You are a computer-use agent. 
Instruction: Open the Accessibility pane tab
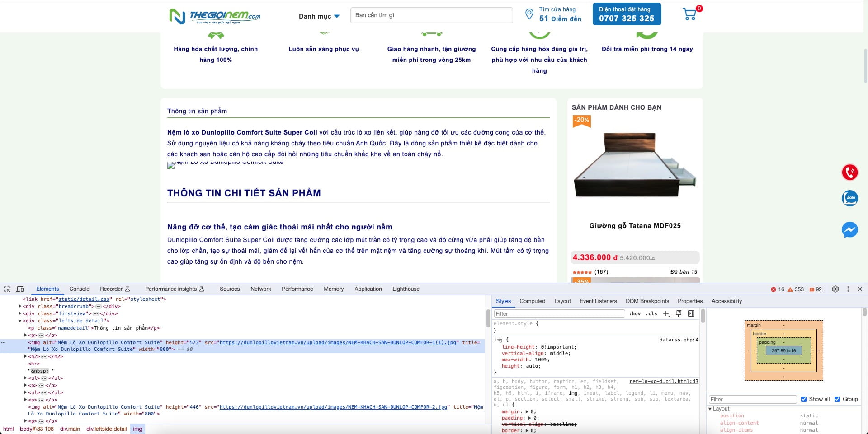726,301
